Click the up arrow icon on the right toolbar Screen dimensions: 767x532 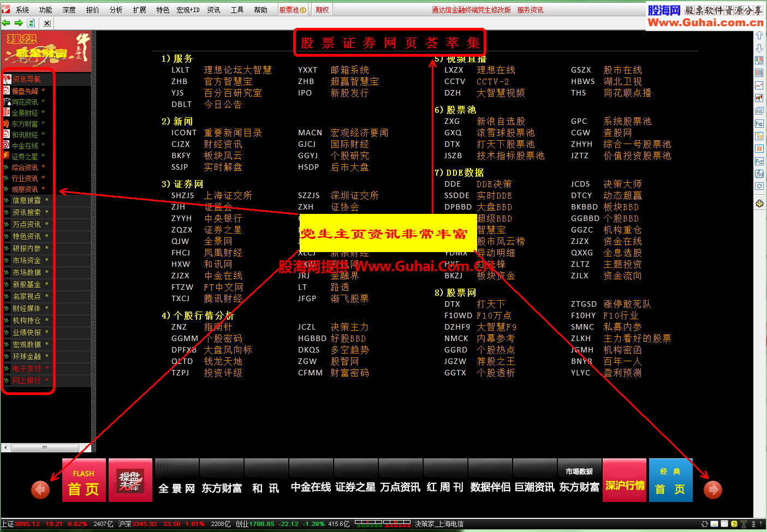pyautogui.click(x=759, y=35)
